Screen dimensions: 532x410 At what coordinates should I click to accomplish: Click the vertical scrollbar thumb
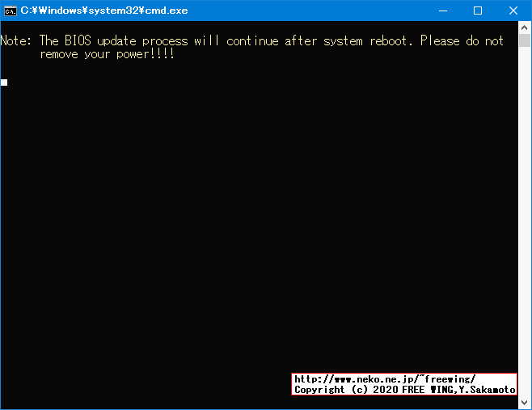point(525,40)
